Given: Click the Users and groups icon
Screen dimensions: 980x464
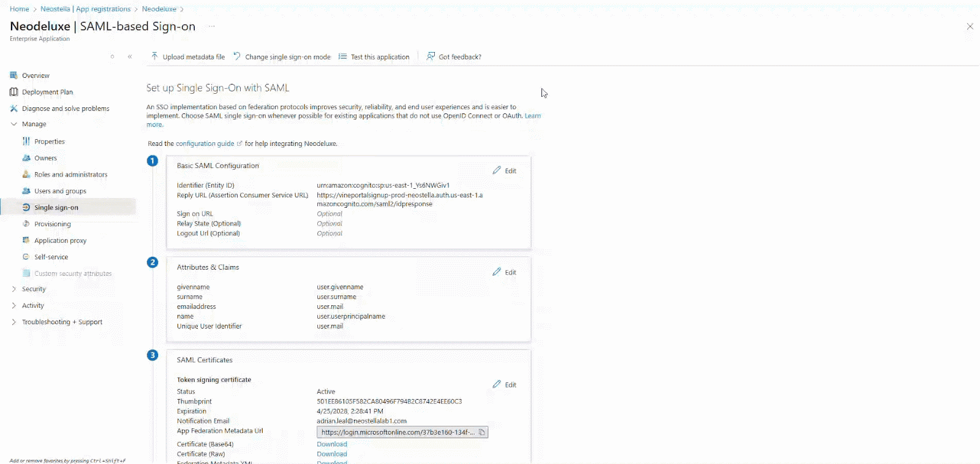Looking at the screenshot, I should pyautogui.click(x=26, y=191).
